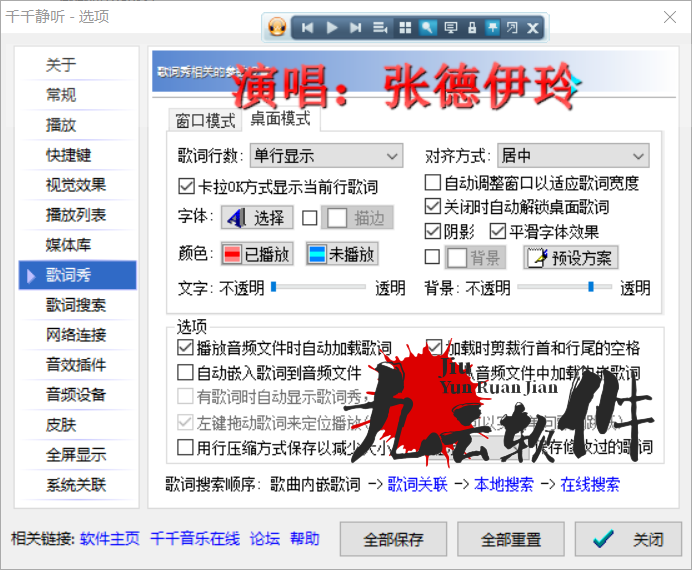Open 歌词搜索 settings page

point(78,305)
